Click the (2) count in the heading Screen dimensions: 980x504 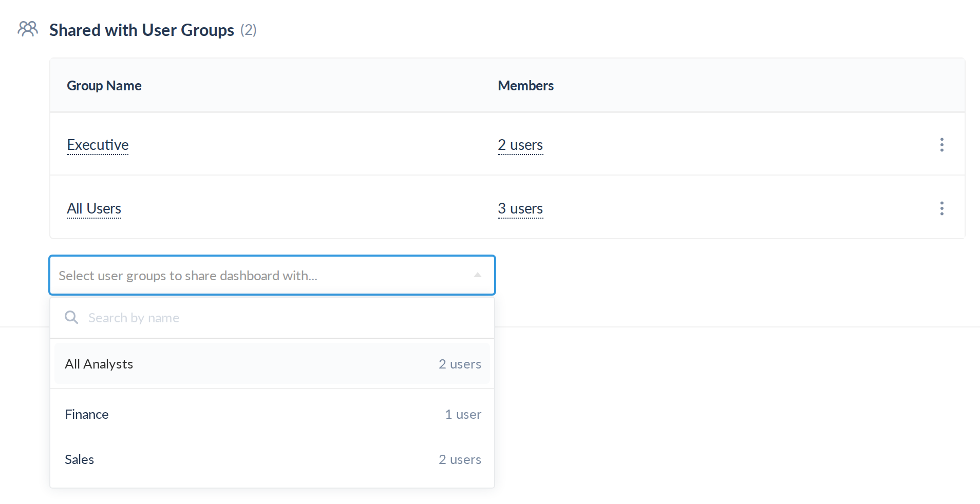249,30
